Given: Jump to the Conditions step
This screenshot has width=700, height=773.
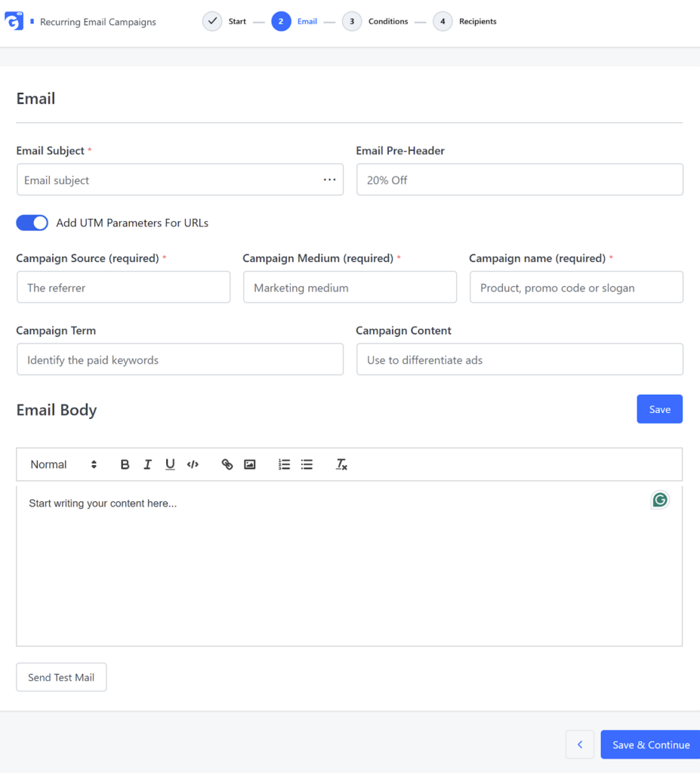Looking at the screenshot, I should pyautogui.click(x=387, y=21).
